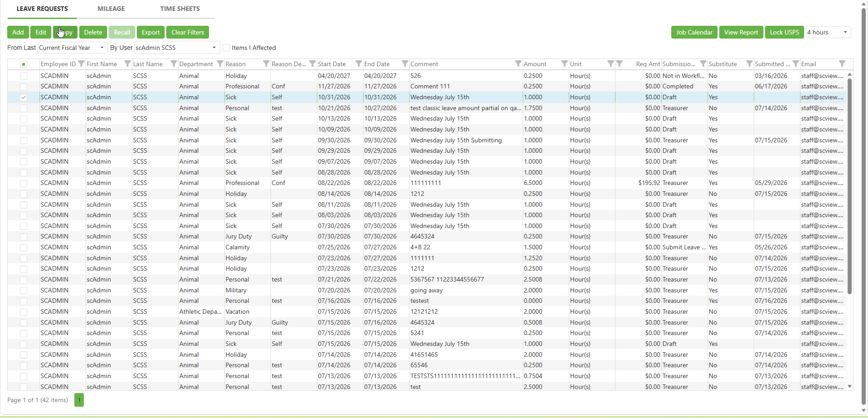Switch to the Mileage tab
Viewport: 868px width, 418px height.
tap(111, 9)
